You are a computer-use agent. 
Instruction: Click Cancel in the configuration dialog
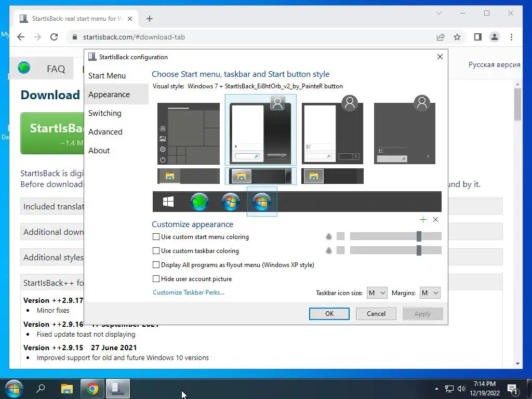376,313
